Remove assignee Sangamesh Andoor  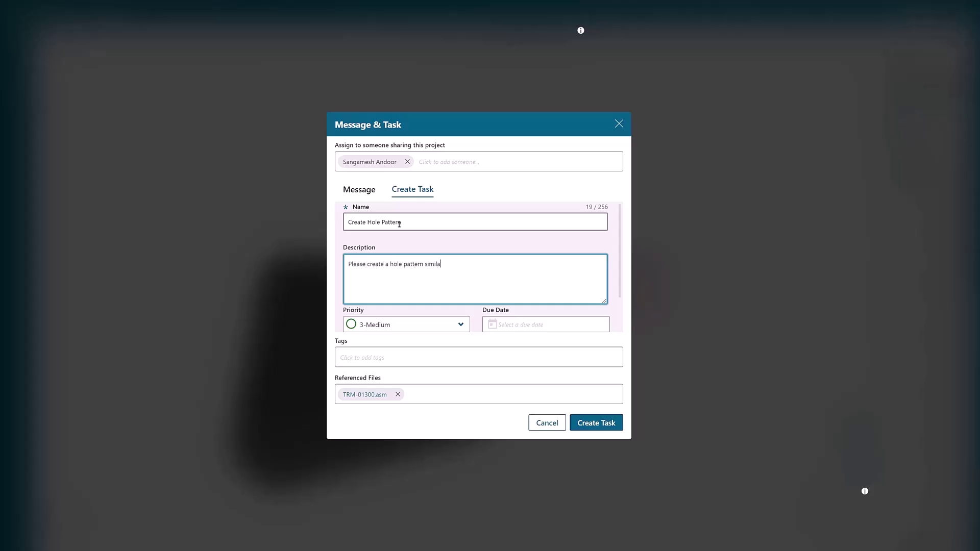(407, 161)
